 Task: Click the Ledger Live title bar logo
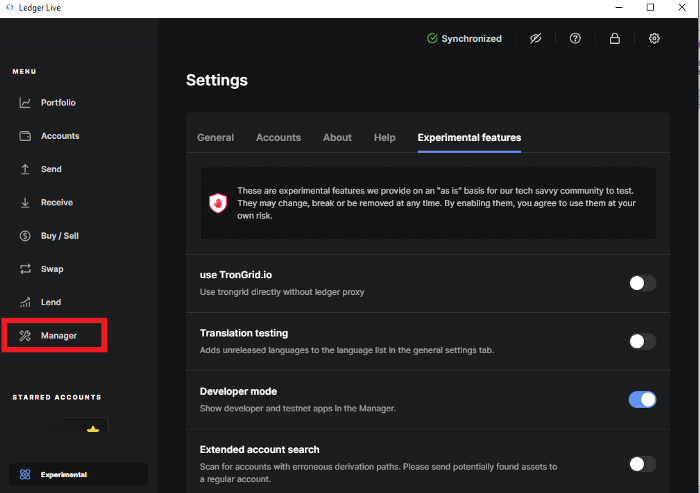9,8
